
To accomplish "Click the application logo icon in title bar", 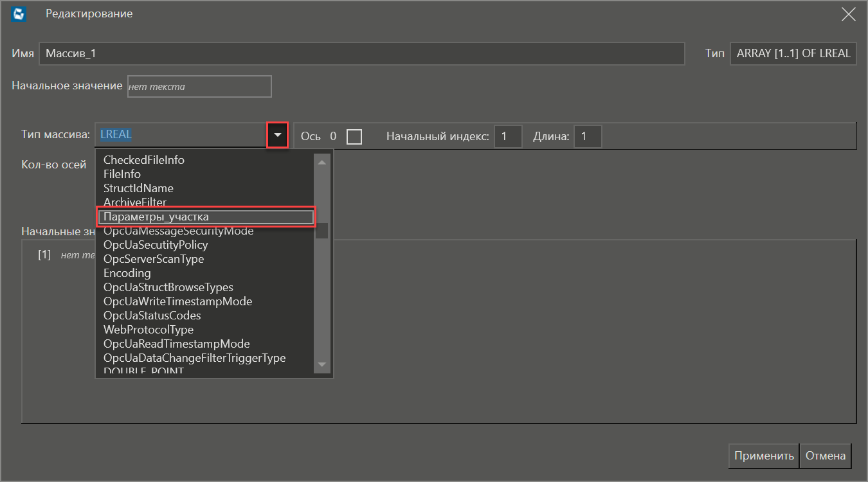I will (19, 14).
